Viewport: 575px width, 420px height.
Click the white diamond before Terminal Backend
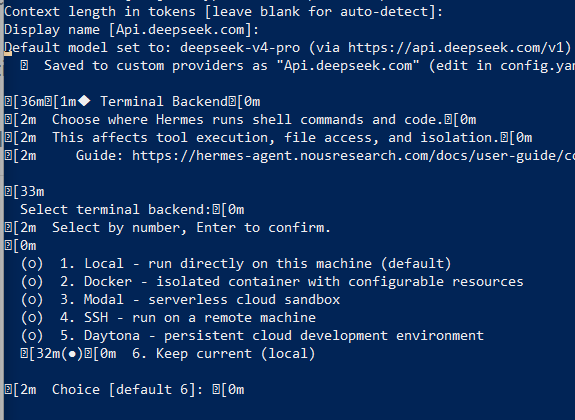click(x=84, y=101)
